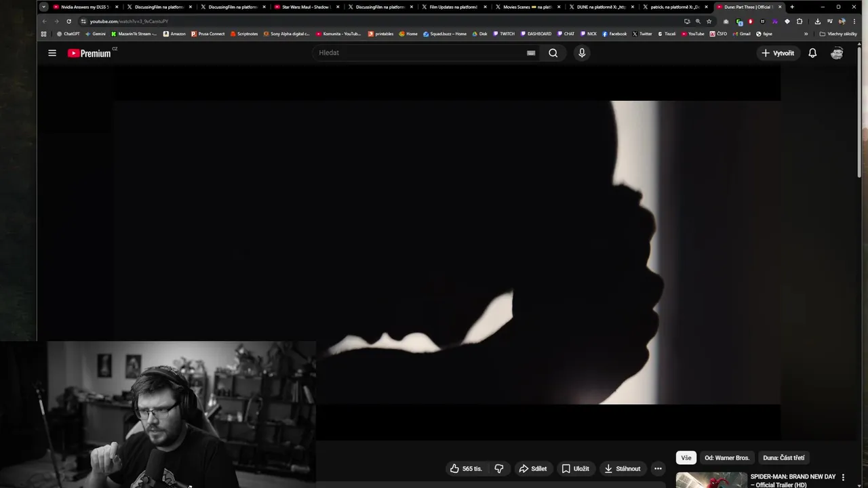868x488 pixels.
Task: Show hidden bookmarks with the chevron
Action: pos(806,34)
